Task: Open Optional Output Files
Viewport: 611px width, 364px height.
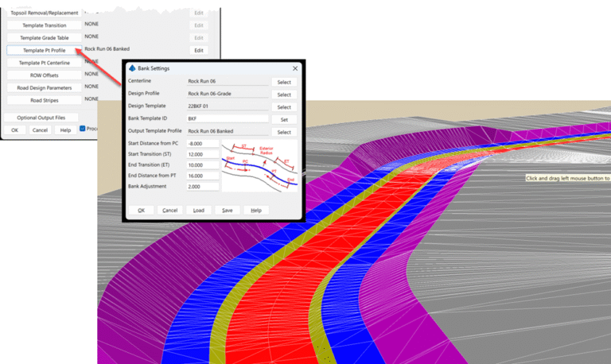Action: pos(41,118)
